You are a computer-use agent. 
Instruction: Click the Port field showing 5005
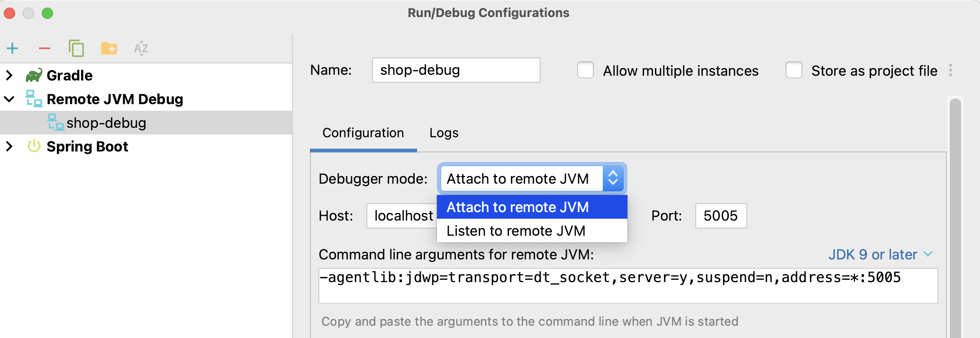coord(721,216)
